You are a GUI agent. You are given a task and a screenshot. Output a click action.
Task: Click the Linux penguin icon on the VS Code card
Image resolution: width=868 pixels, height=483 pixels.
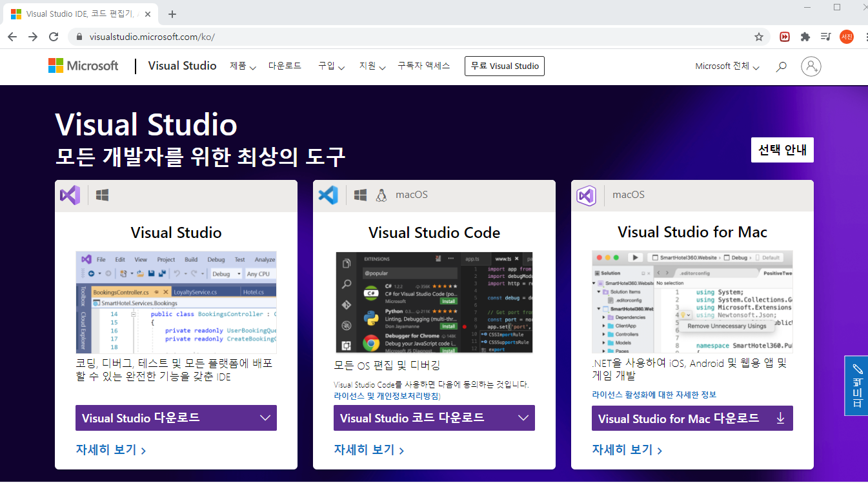381,195
